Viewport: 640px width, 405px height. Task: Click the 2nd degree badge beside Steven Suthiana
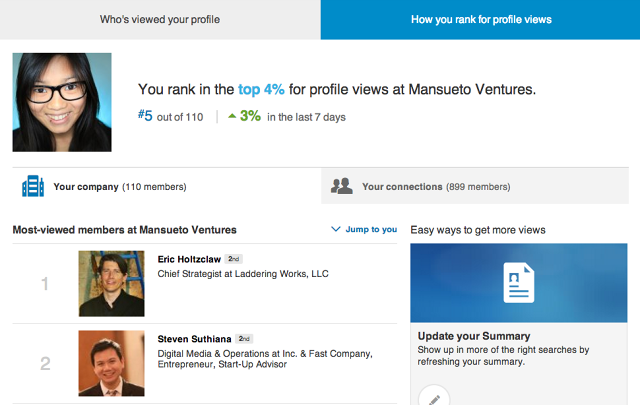click(x=244, y=338)
